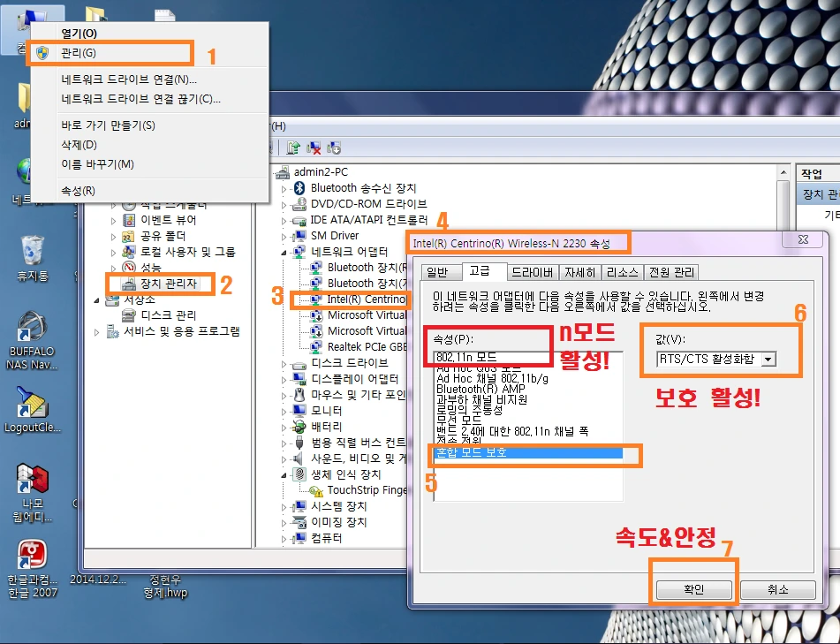Click the 모니터 category icon
This screenshot has width=840, height=644.
[299, 411]
